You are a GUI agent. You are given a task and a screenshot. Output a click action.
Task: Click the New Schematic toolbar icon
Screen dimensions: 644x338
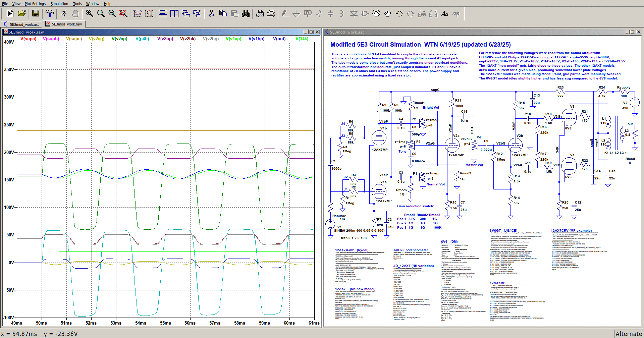pyautogui.click(x=10, y=13)
